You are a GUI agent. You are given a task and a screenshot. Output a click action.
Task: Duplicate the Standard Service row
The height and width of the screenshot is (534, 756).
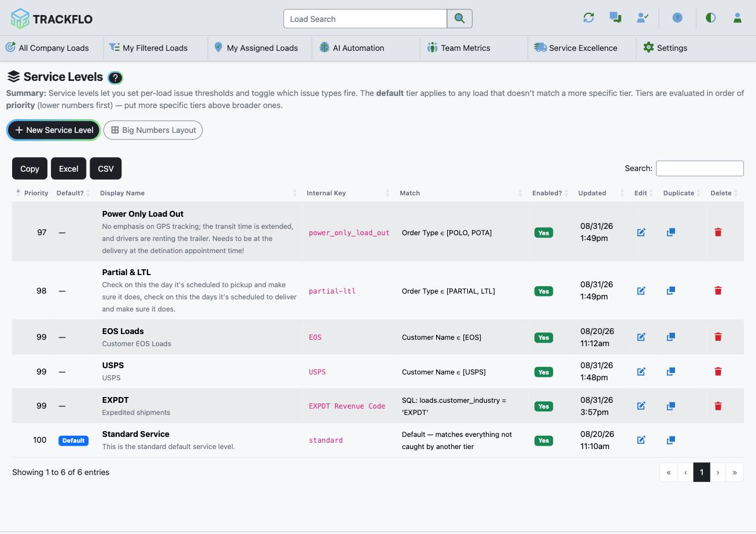point(671,440)
